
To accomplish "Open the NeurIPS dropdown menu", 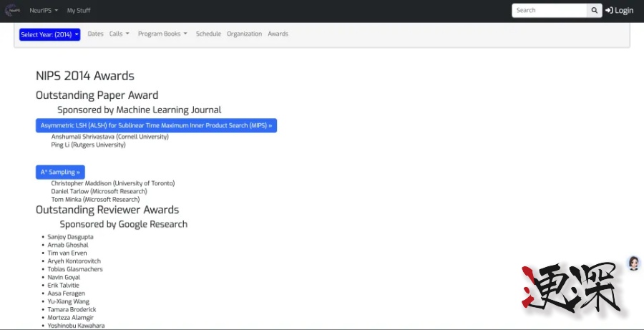I will pos(44,11).
